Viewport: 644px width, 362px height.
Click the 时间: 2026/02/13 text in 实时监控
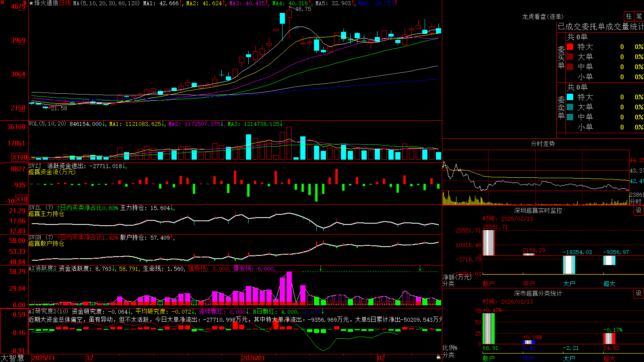click(508, 219)
